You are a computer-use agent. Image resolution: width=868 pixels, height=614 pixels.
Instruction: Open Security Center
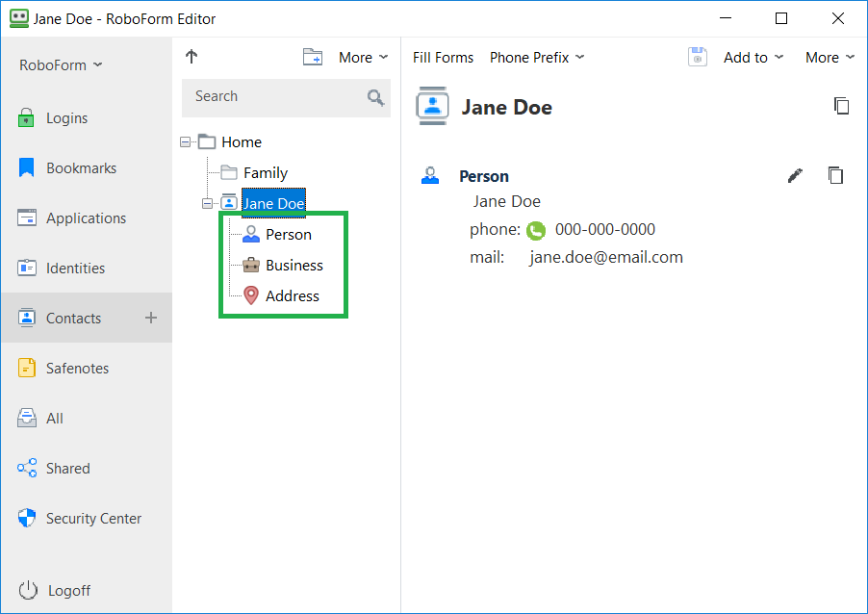tap(87, 518)
